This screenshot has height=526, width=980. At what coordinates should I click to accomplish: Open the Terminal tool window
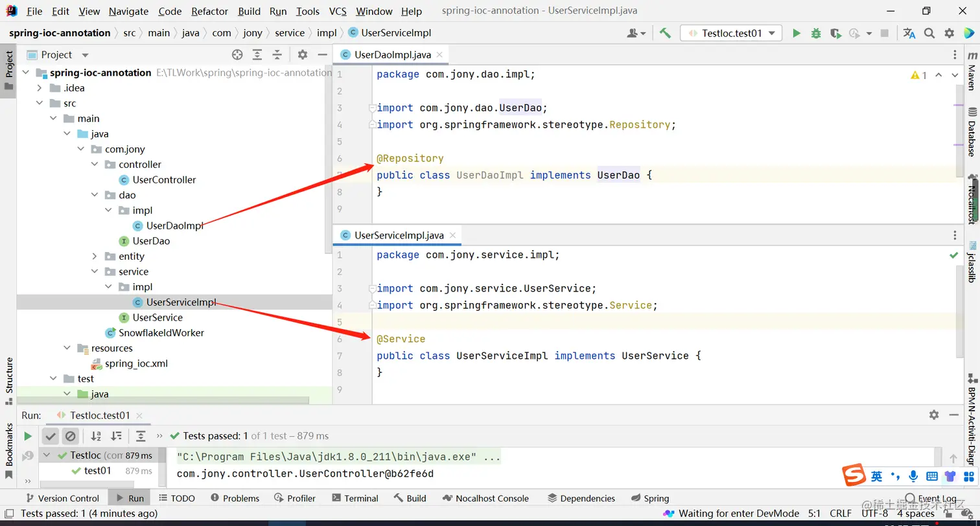[355, 498]
